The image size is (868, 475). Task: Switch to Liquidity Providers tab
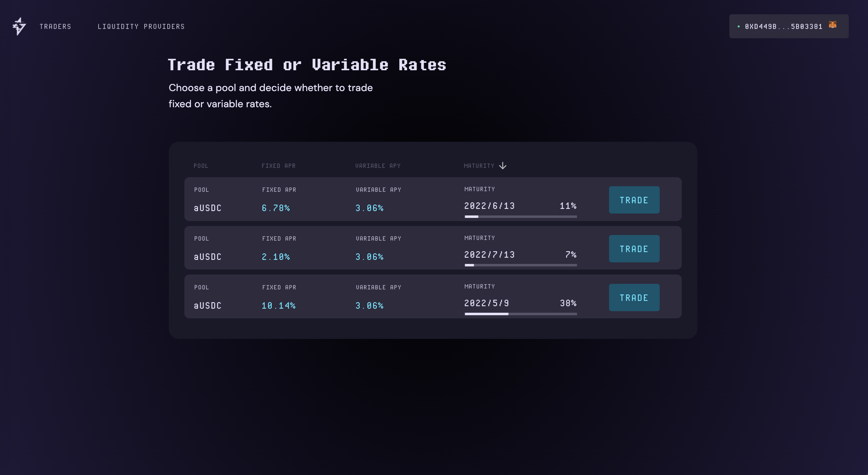point(141,27)
